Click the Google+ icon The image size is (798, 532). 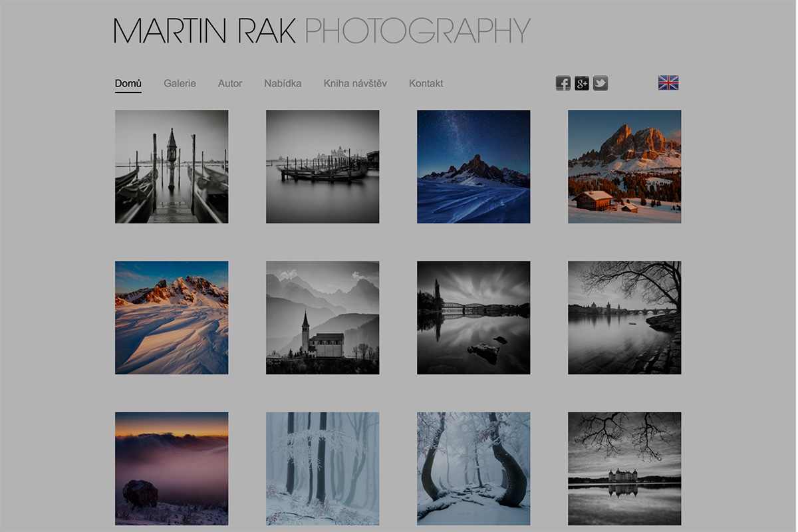click(x=581, y=82)
